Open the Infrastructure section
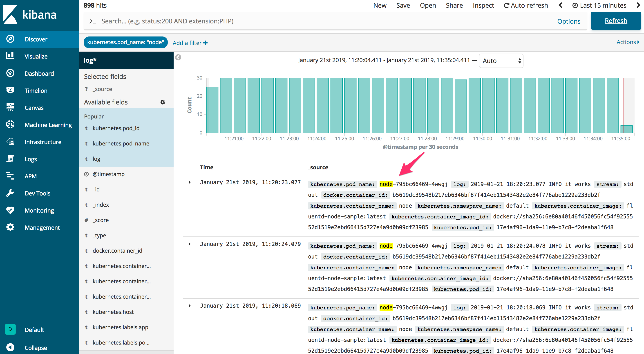This screenshot has width=644, height=354. [x=43, y=142]
